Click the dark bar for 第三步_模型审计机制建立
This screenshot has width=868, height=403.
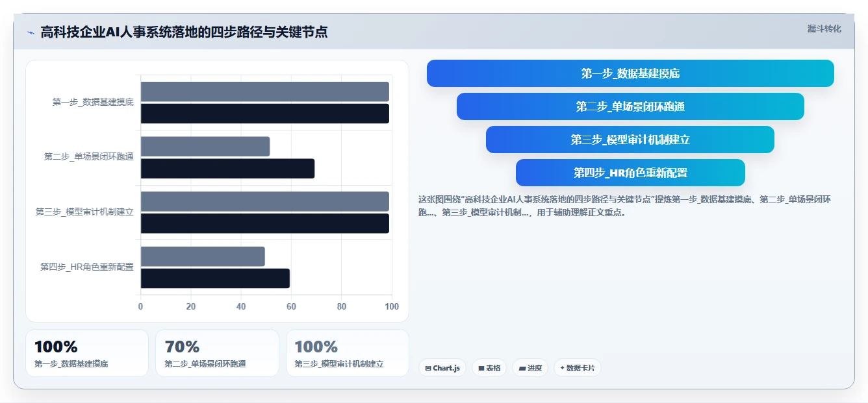(x=264, y=223)
